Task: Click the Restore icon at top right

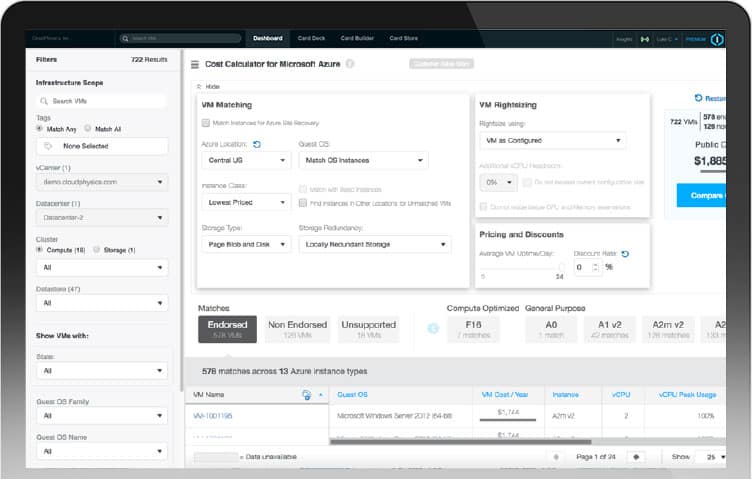Action: coord(698,98)
